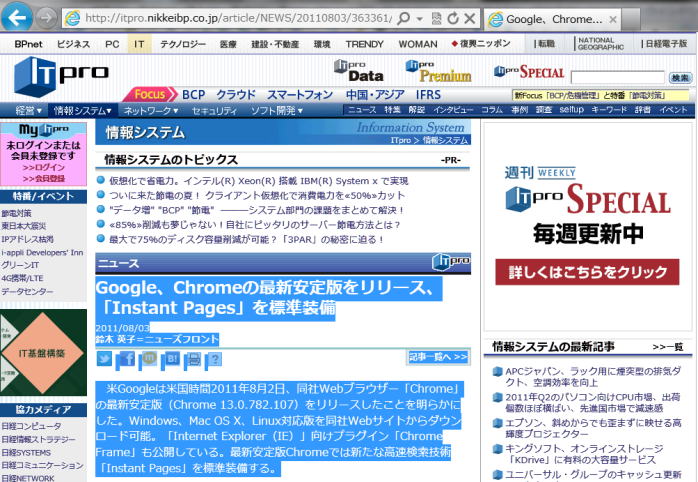Expand the 情報システム dropdown menu
Image resolution: width=698 pixels, height=482 pixels.
82,110
